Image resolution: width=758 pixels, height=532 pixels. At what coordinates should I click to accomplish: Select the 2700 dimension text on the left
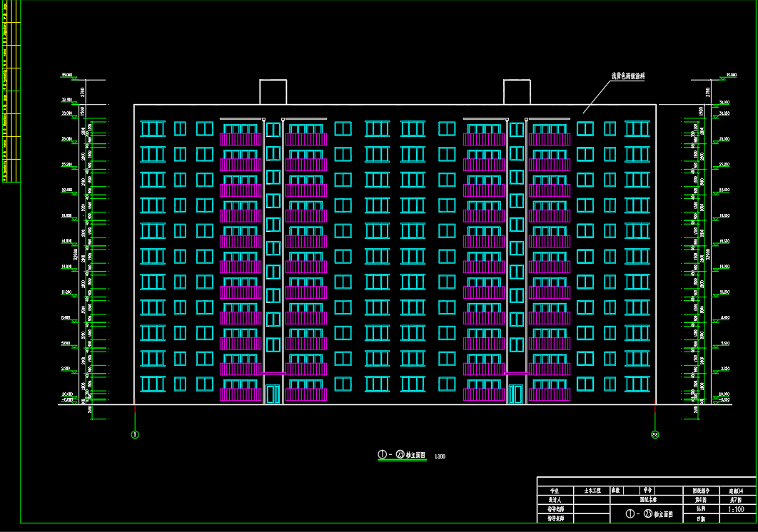click(x=83, y=91)
